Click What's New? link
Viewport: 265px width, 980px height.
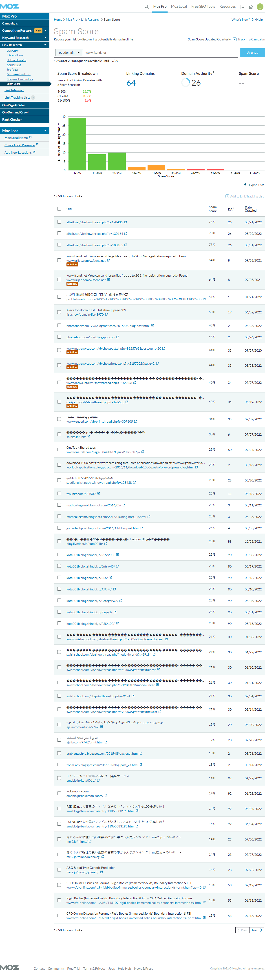(x=241, y=19)
